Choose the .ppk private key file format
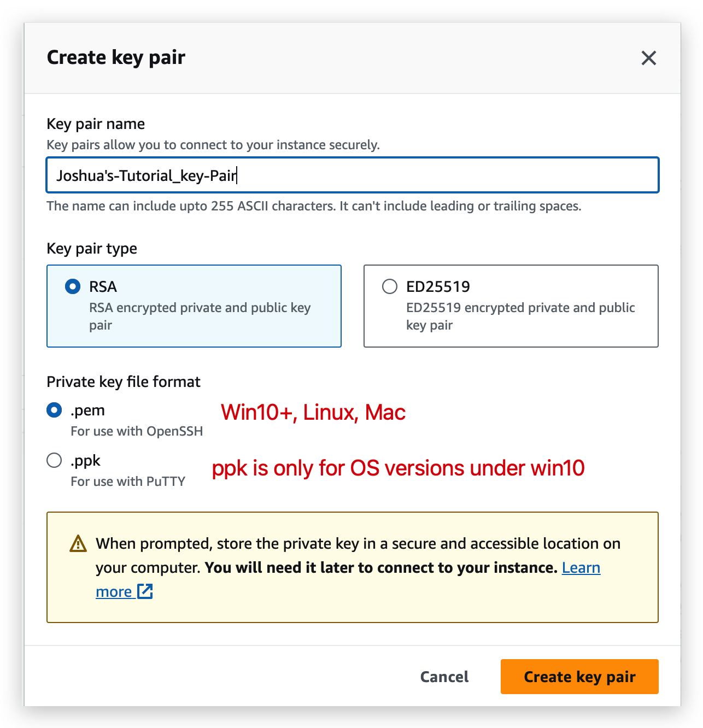 pyautogui.click(x=54, y=460)
